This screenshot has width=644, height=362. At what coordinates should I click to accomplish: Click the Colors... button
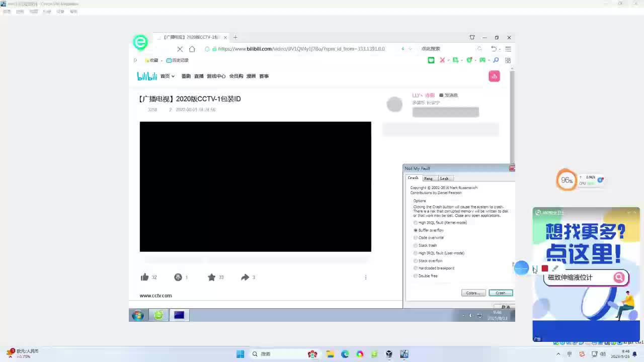click(473, 293)
